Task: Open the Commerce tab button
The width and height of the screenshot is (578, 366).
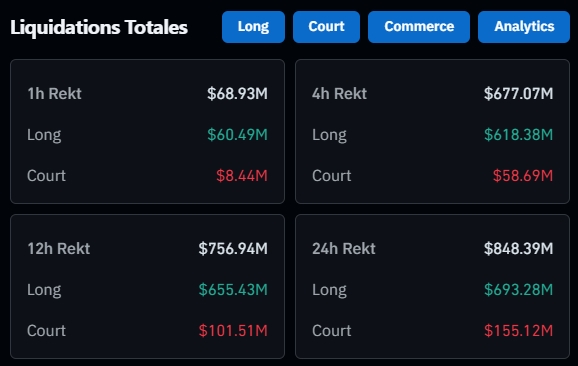Action: [419, 27]
